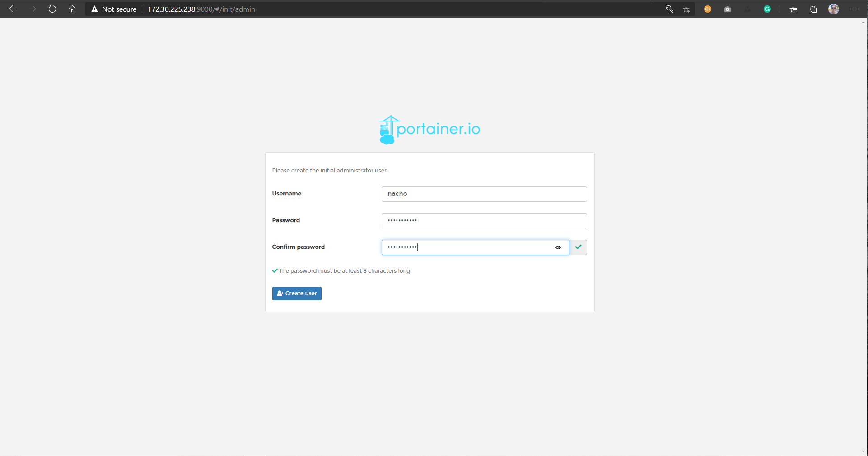Open the orange extension icon
The height and width of the screenshot is (456, 868).
tap(708, 9)
